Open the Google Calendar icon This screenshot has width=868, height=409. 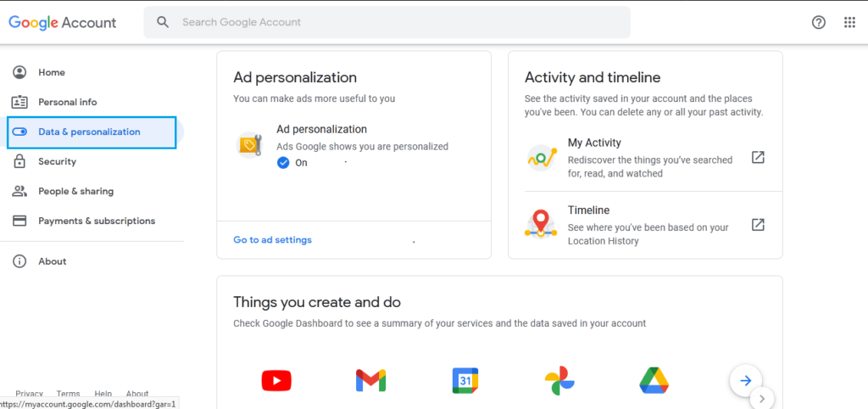[465, 381]
